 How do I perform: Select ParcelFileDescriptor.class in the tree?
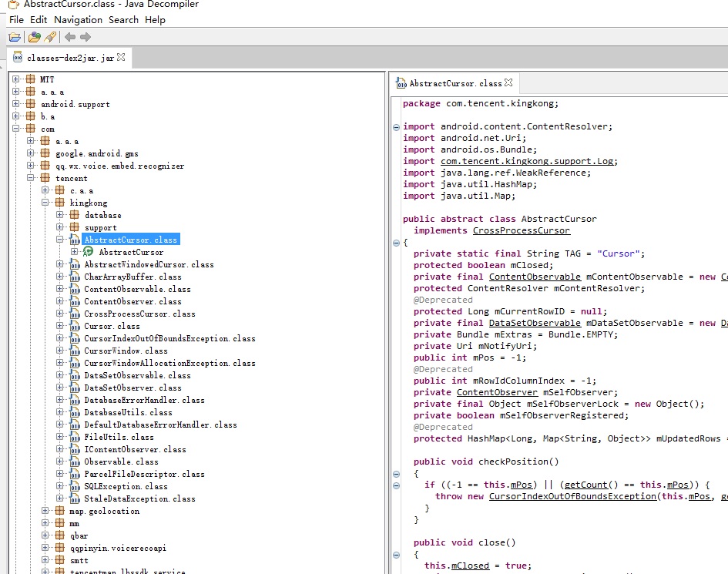pos(144,474)
